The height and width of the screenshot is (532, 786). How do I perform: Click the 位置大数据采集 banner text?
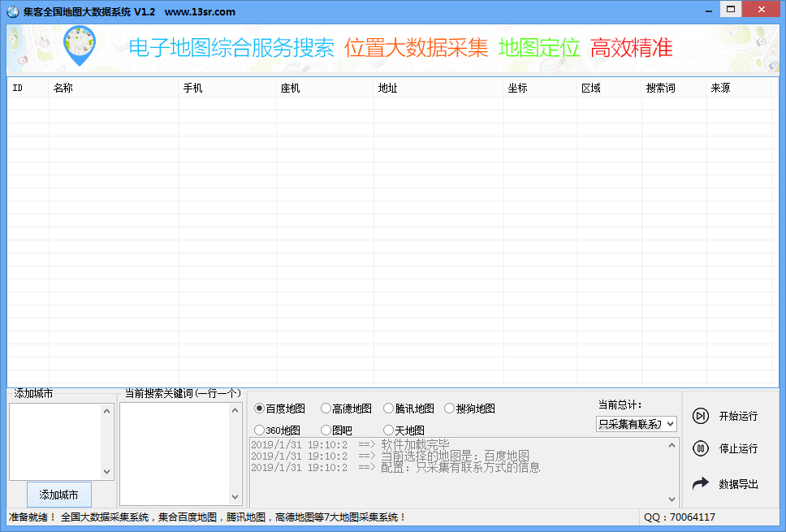[416, 48]
